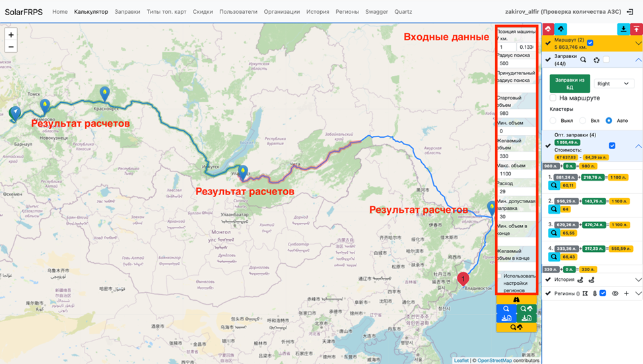
Task: Click the green search-upload download button
Action: coord(527,313)
